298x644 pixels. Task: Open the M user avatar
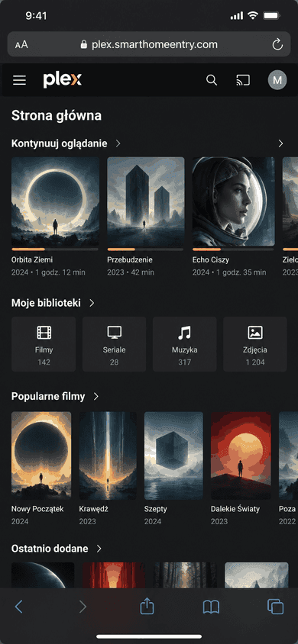tap(277, 80)
